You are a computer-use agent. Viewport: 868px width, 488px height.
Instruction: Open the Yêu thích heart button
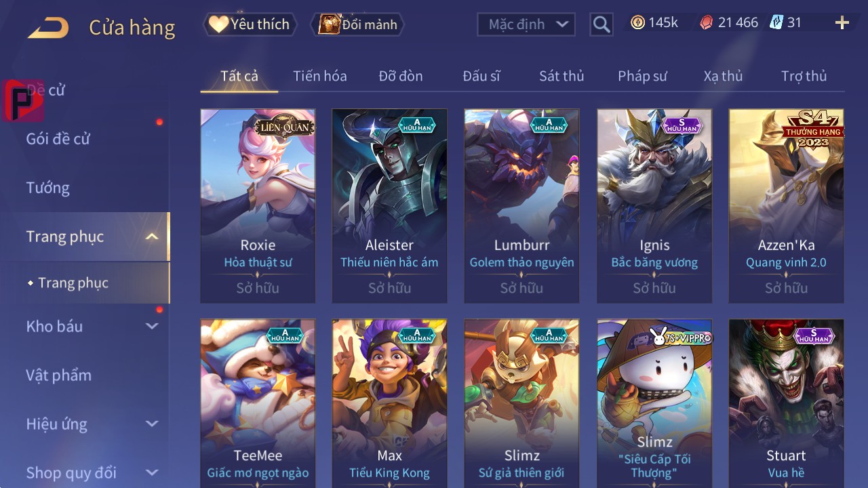point(250,24)
